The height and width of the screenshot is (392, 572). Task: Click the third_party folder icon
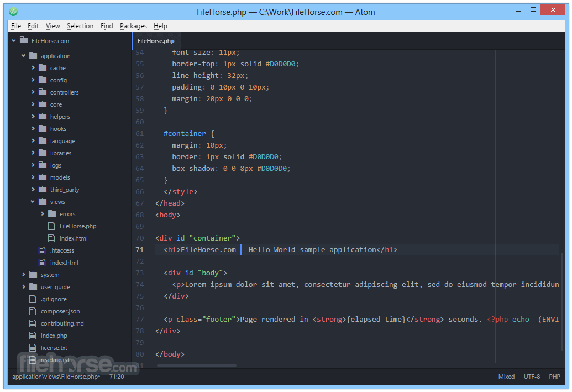[x=43, y=189]
